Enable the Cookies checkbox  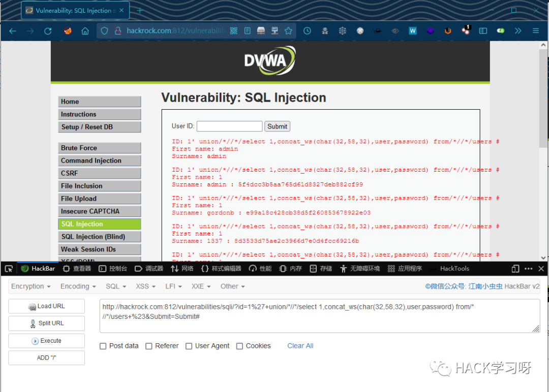tap(239, 346)
